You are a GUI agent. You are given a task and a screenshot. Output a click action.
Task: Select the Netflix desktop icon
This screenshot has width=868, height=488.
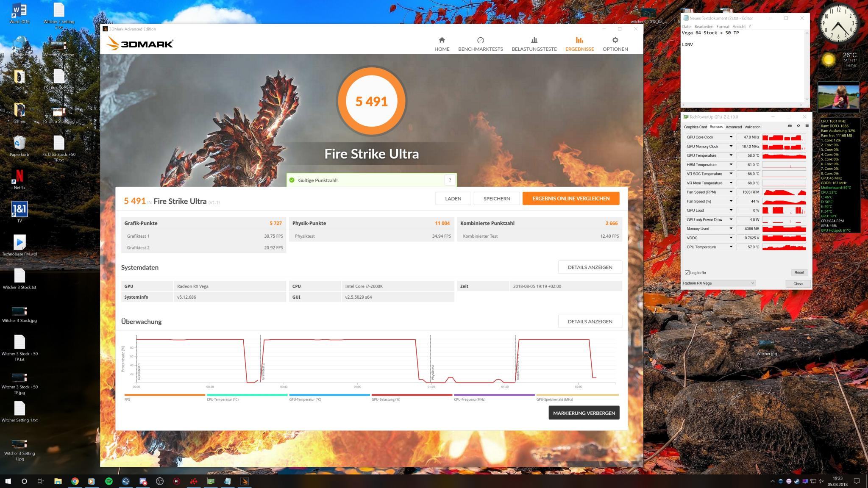pos(19,179)
